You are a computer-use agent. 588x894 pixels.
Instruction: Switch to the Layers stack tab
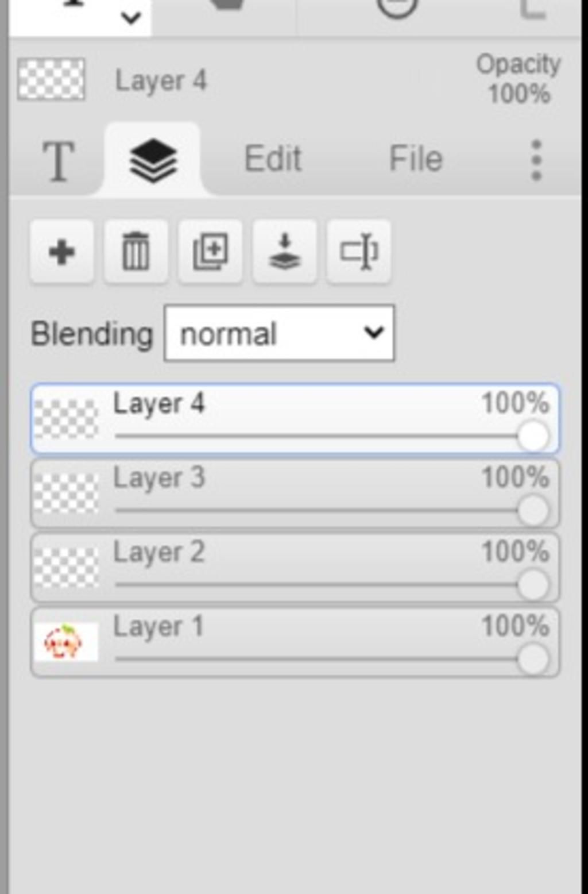pos(153,160)
